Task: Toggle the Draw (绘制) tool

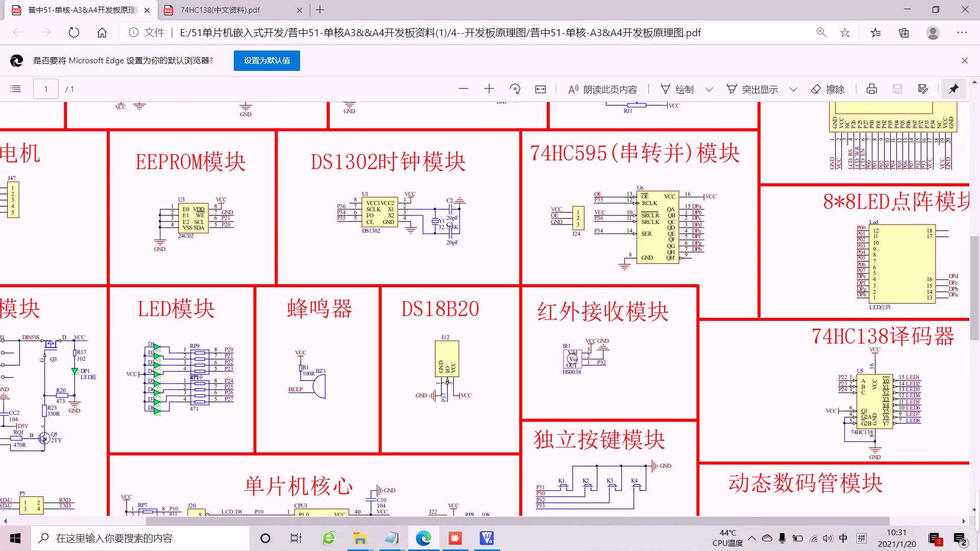Action: [x=677, y=89]
